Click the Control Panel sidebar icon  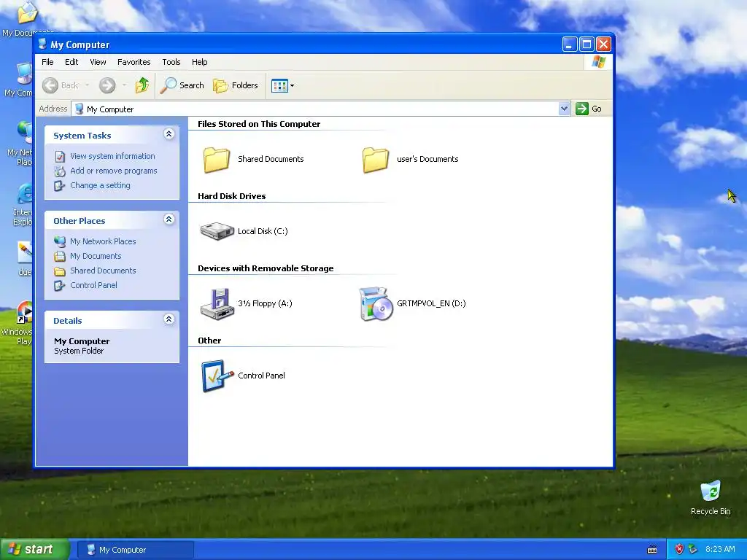click(x=60, y=285)
